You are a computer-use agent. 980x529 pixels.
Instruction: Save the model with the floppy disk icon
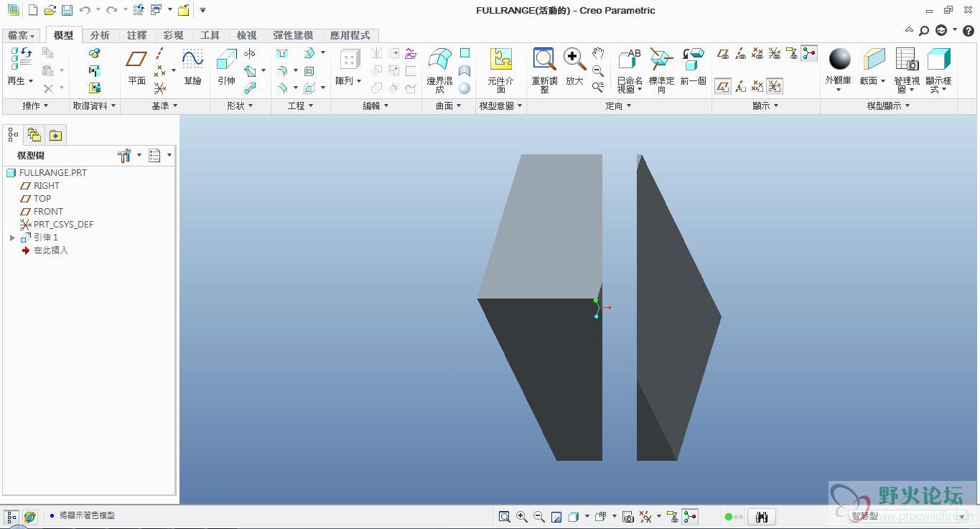(67, 10)
